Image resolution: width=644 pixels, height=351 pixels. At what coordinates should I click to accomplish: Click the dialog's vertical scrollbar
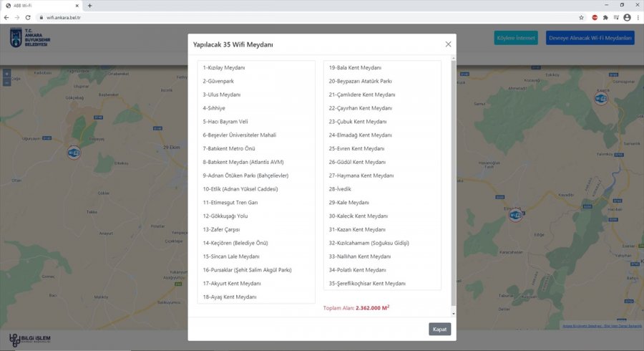point(453,186)
